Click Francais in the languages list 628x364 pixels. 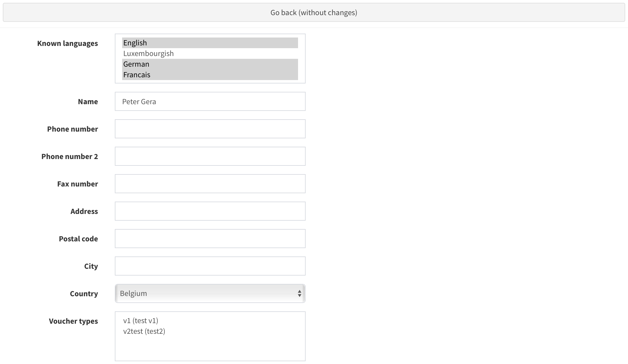(210, 75)
